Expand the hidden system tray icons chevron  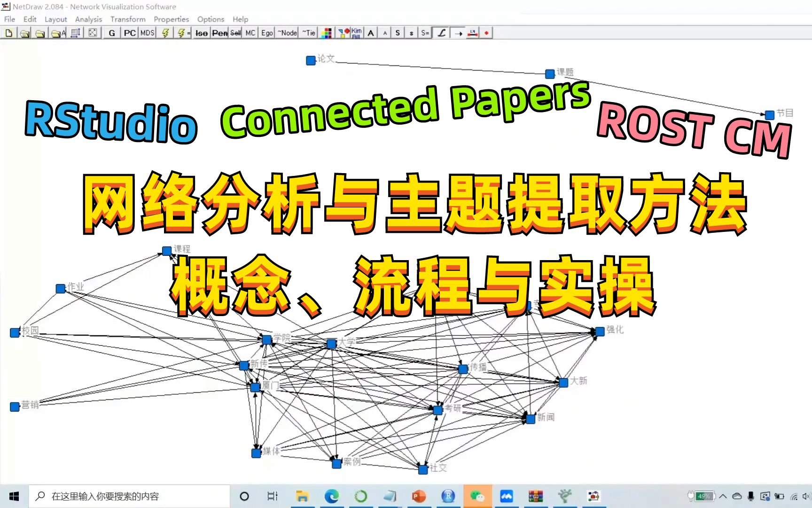coord(723,496)
